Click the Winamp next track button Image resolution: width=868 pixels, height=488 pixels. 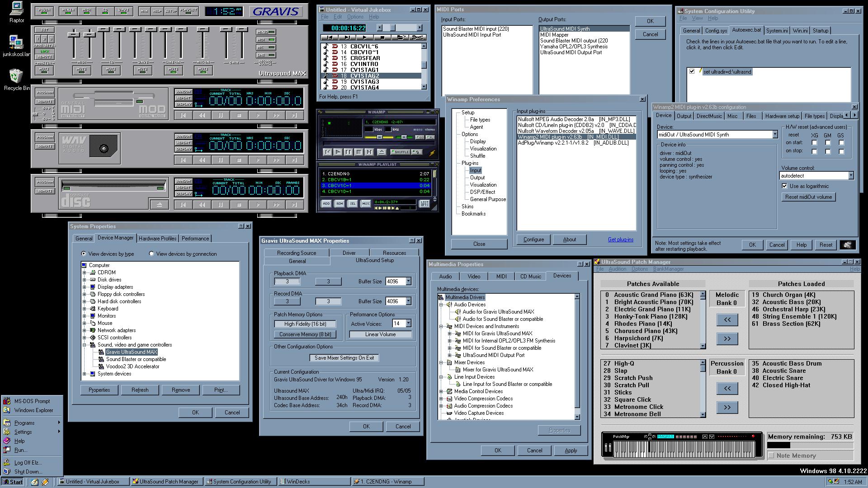[369, 152]
